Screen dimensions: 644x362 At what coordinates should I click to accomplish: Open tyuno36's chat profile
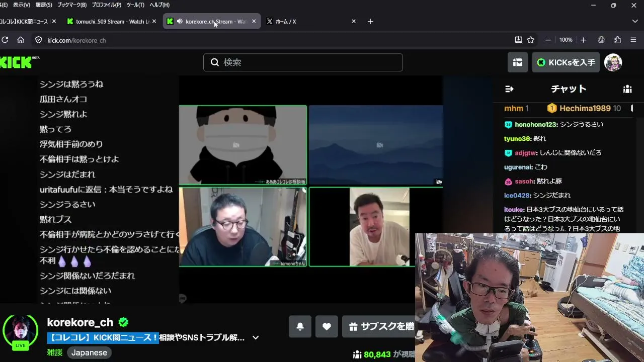[517, 138]
